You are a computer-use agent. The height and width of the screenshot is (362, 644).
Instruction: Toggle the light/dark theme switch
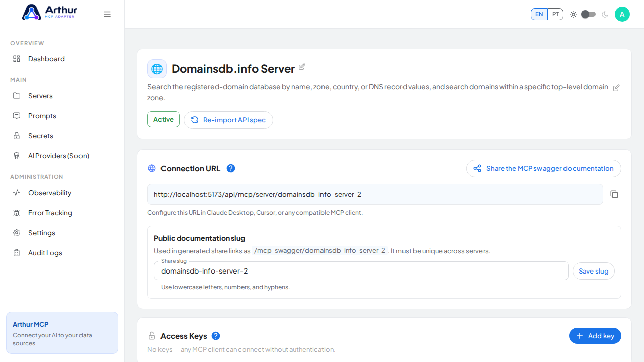click(x=589, y=14)
